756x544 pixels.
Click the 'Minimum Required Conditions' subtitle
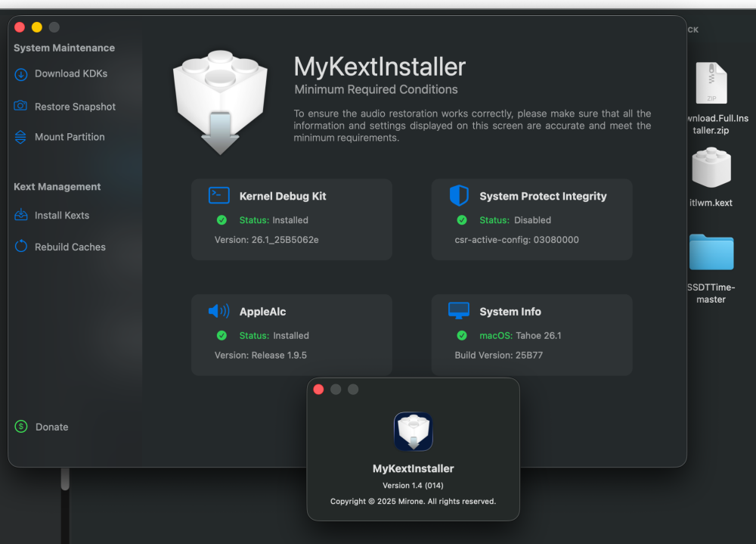pyautogui.click(x=376, y=90)
